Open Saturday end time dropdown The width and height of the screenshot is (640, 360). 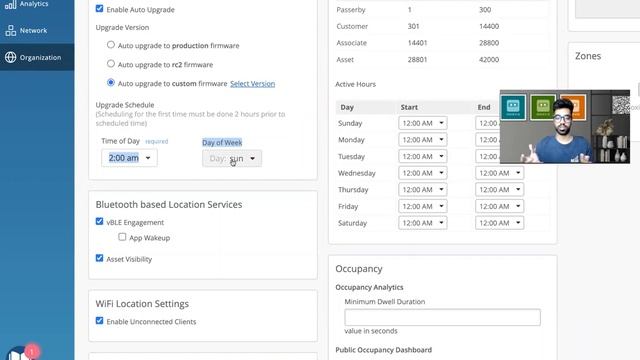(499, 223)
